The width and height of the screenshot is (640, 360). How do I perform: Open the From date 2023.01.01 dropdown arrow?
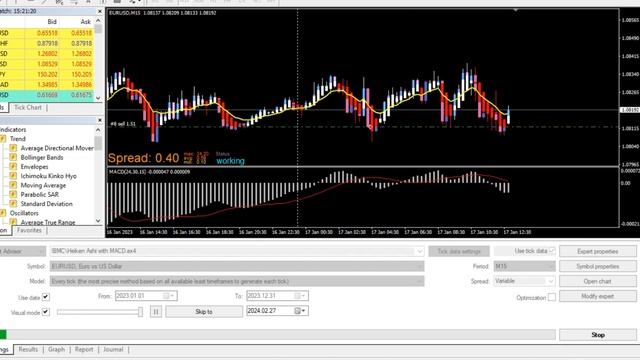(x=173, y=296)
